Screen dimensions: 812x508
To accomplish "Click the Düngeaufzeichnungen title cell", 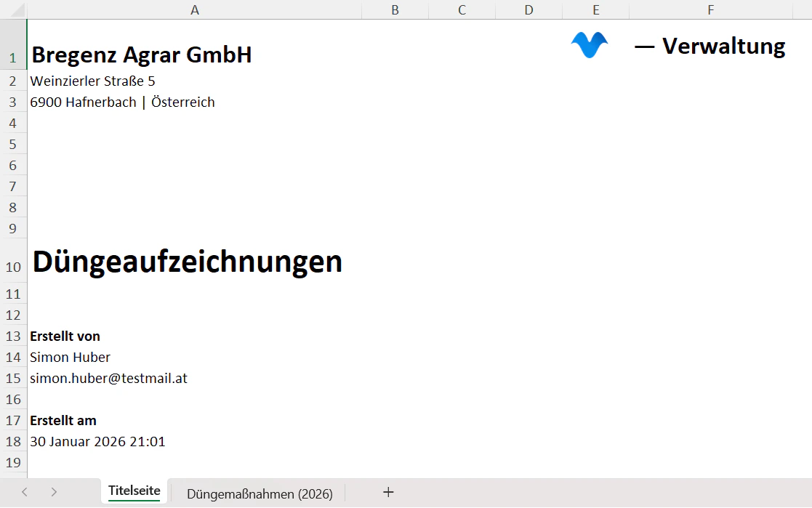I will click(x=186, y=263).
